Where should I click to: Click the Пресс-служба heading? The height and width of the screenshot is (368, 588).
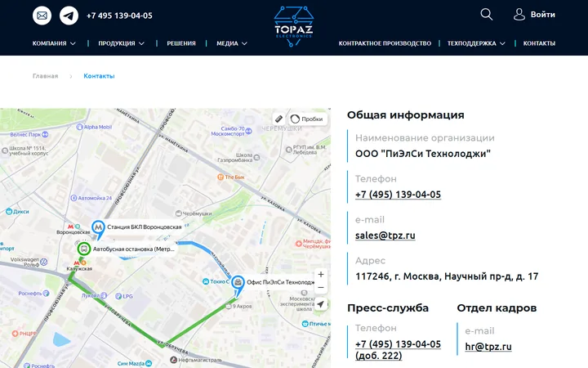point(388,308)
